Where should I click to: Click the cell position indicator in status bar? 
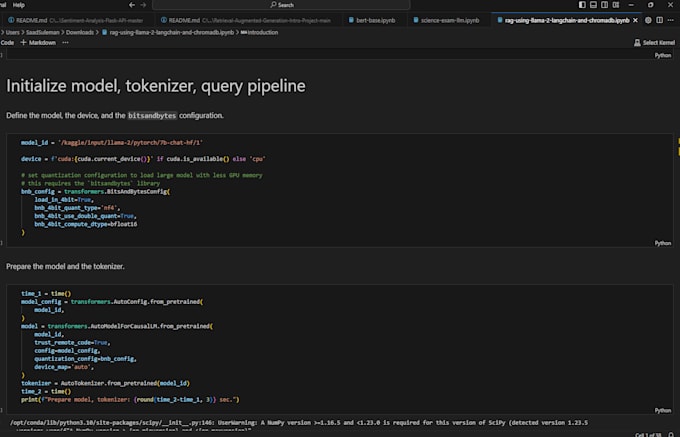(650, 433)
